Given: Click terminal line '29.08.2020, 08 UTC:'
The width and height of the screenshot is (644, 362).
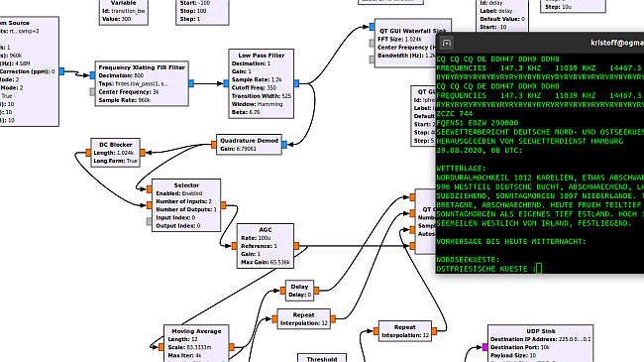Looking at the screenshot, I should pos(480,150).
